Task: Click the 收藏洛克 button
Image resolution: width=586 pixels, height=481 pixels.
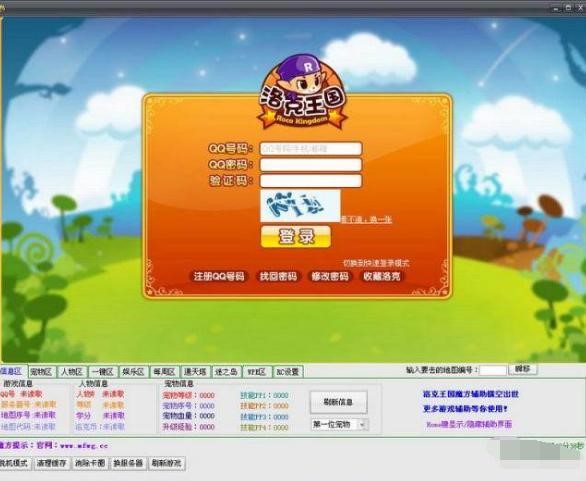Action: 382,277
